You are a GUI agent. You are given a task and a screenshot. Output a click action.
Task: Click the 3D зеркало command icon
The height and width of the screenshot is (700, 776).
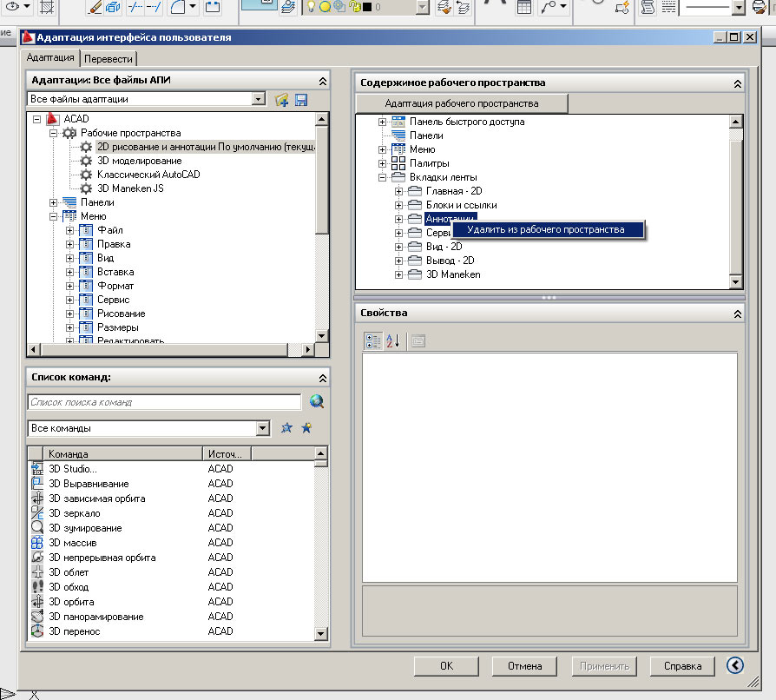(x=37, y=513)
